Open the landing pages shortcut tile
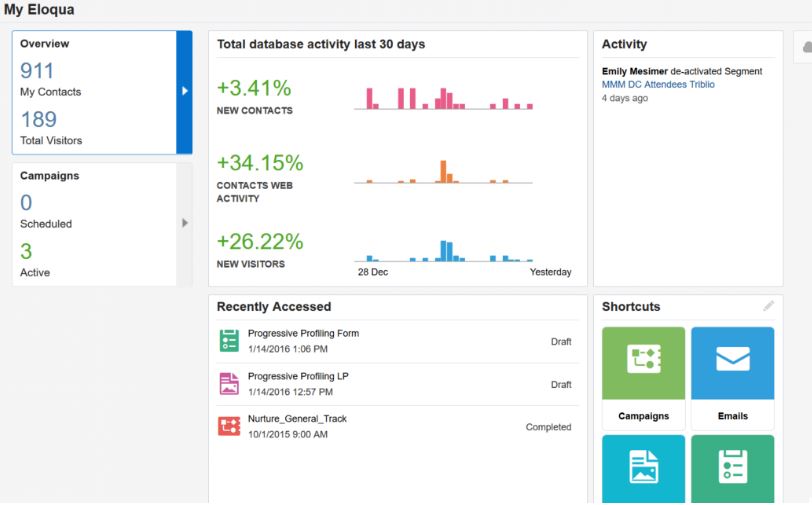The image size is (812, 505). pos(643,469)
